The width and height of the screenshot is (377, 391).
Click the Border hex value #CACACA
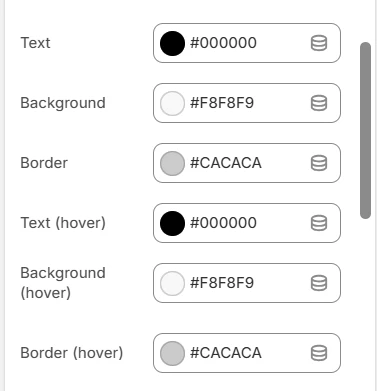point(226,163)
